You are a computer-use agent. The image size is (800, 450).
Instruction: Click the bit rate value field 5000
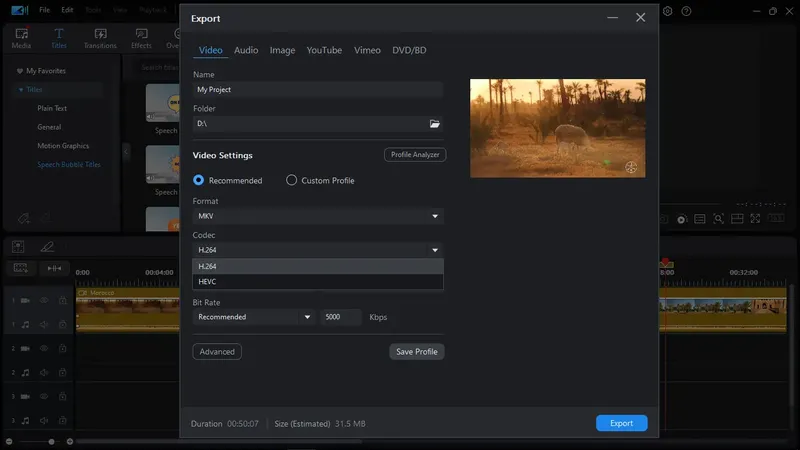pyautogui.click(x=341, y=317)
